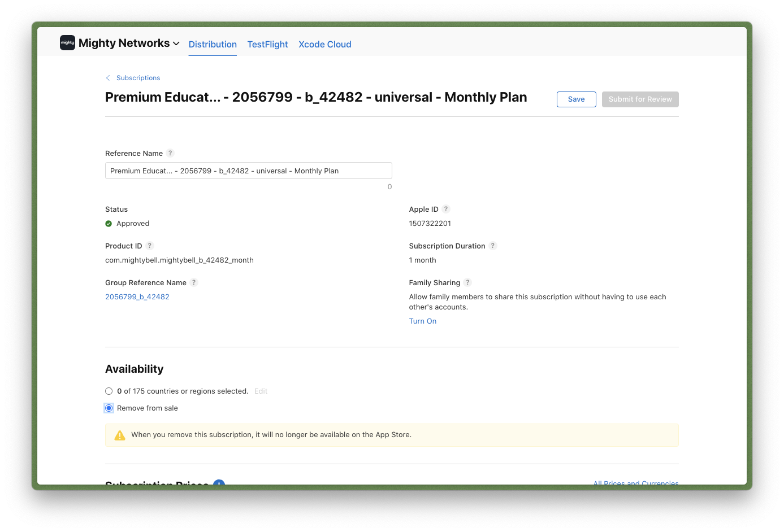Open the Xcode Cloud tab
Screen dimensions: 784x532
[325, 44]
